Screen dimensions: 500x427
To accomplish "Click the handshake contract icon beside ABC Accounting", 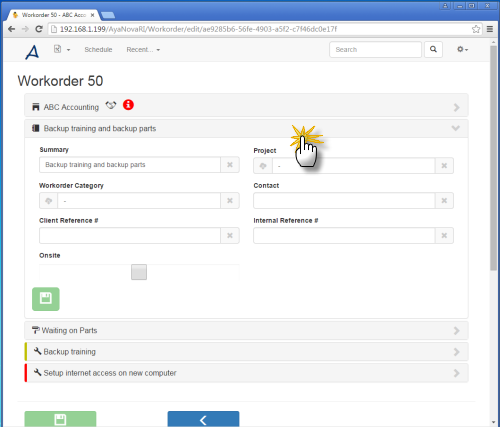I will (111, 105).
